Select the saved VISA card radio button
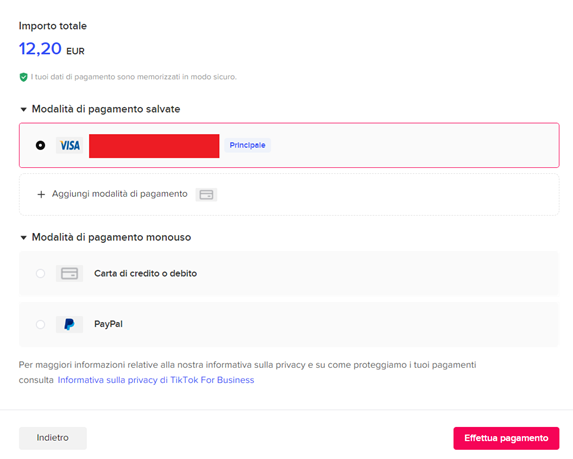 (x=41, y=145)
